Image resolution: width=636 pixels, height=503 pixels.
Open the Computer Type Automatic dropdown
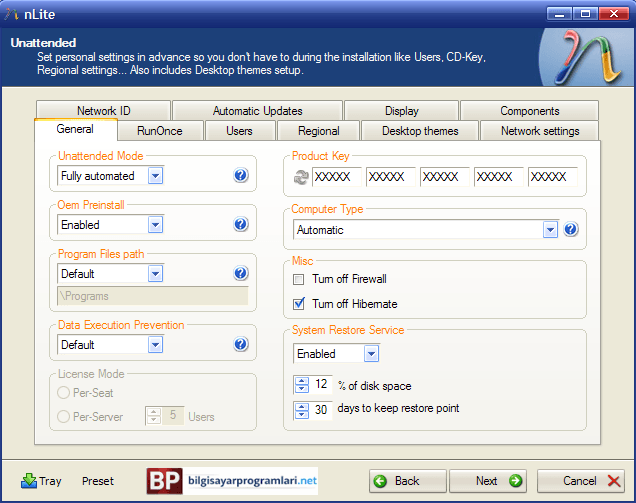pyautogui.click(x=550, y=230)
